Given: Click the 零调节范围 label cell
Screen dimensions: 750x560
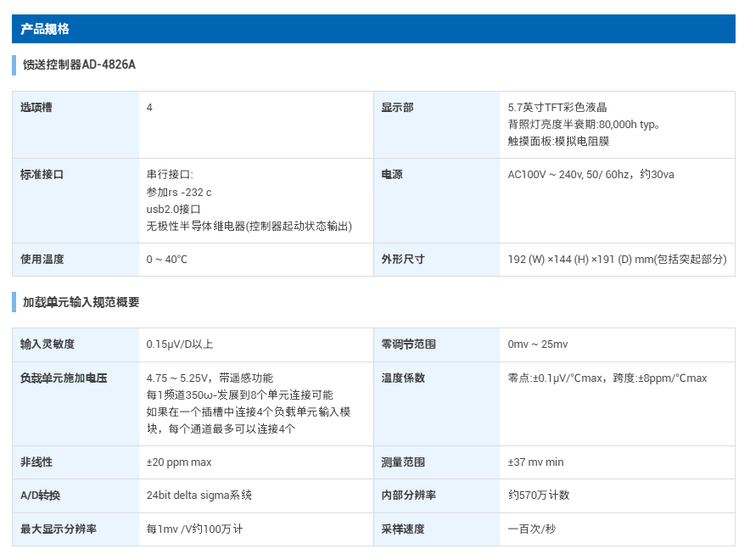Looking at the screenshot, I should [x=437, y=344].
